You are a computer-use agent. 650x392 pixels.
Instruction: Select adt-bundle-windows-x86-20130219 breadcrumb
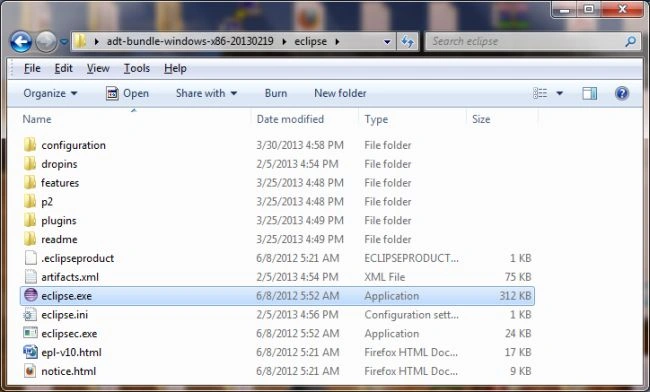[190, 41]
